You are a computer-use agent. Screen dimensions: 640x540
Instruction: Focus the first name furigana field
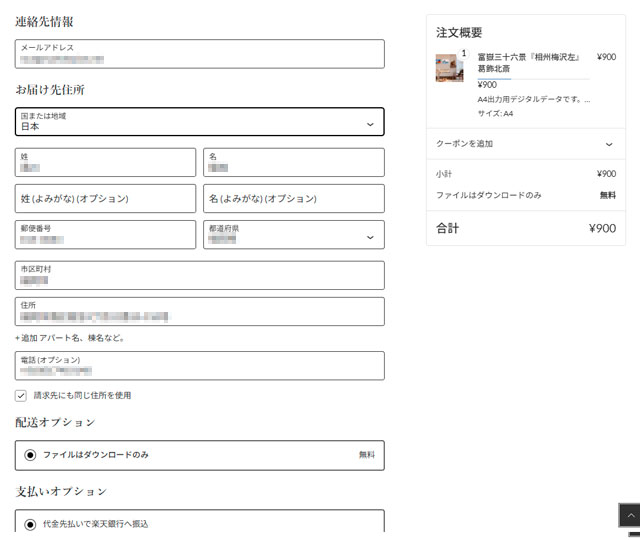(x=294, y=199)
